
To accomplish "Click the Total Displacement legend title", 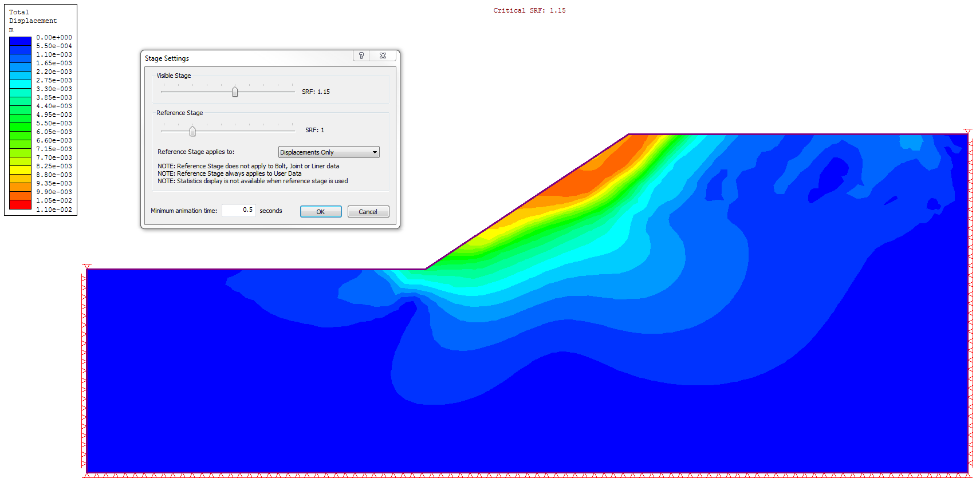I will click(x=33, y=17).
